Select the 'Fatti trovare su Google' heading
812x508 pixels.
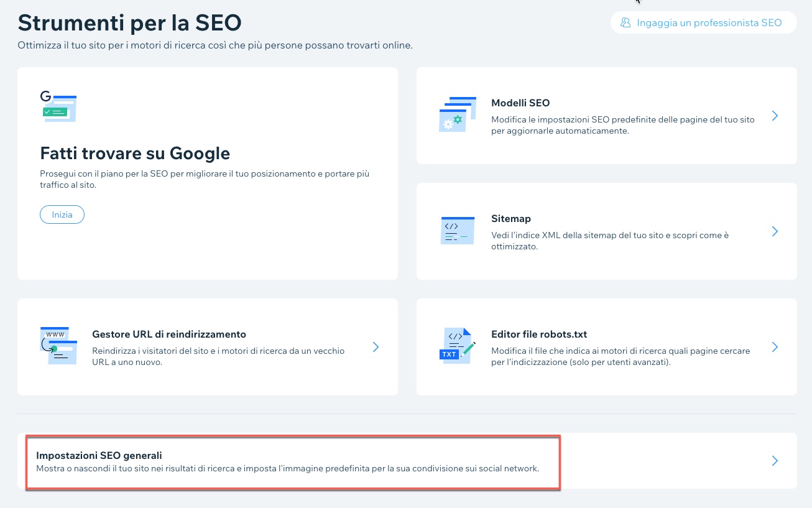coord(135,153)
